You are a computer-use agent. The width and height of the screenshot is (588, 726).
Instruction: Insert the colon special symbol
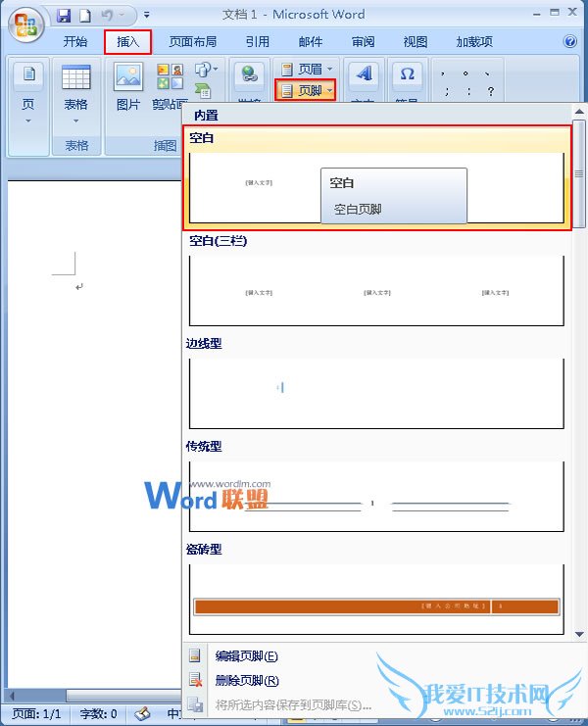click(x=468, y=91)
